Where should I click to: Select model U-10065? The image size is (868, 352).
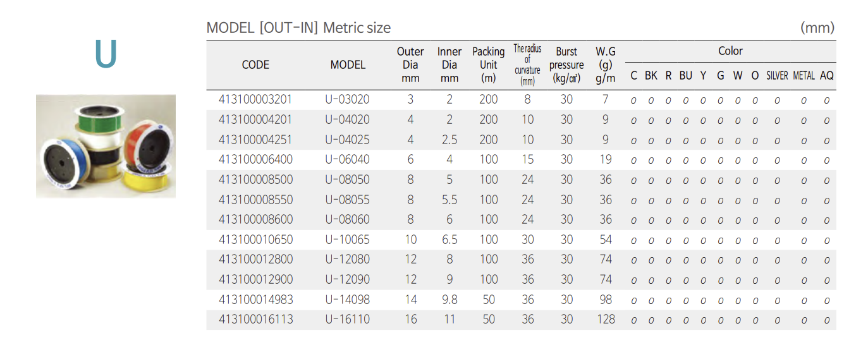coord(348,240)
